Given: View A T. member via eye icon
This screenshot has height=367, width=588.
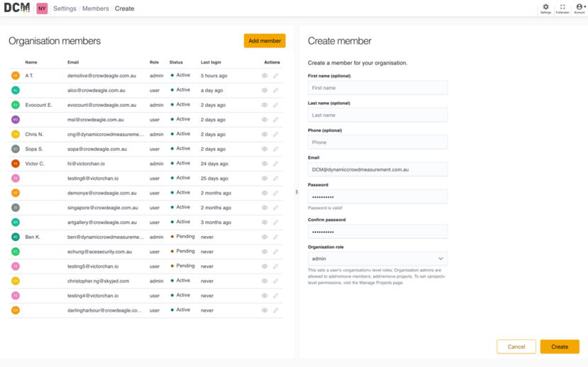Looking at the screenshot, I should (x=265, y=76).
